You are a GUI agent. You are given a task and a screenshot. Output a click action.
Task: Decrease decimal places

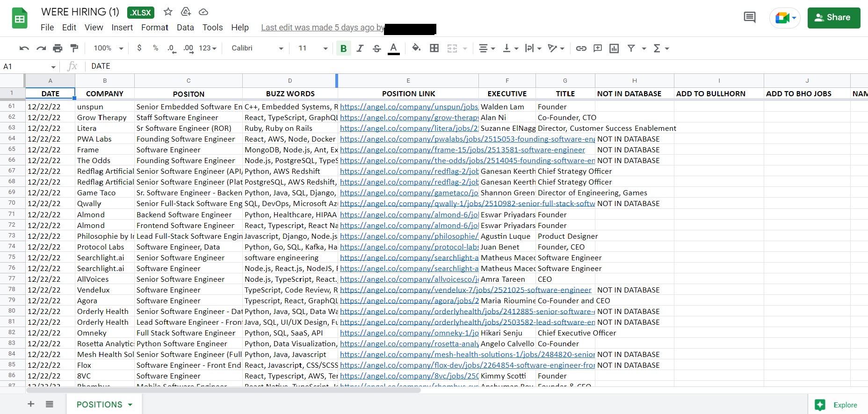tap(172, 48)
